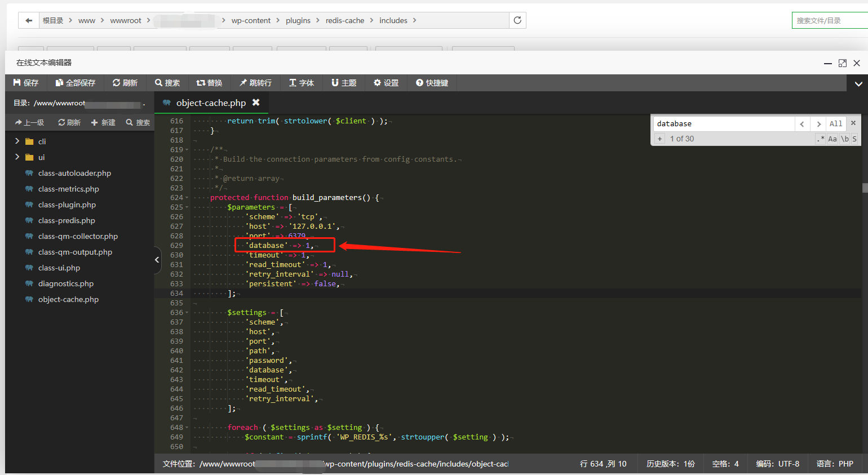The height and width of the screenshot is (475, 868).
Task: Toggle case-sensitive search with Aa
Action: point(832,139)
